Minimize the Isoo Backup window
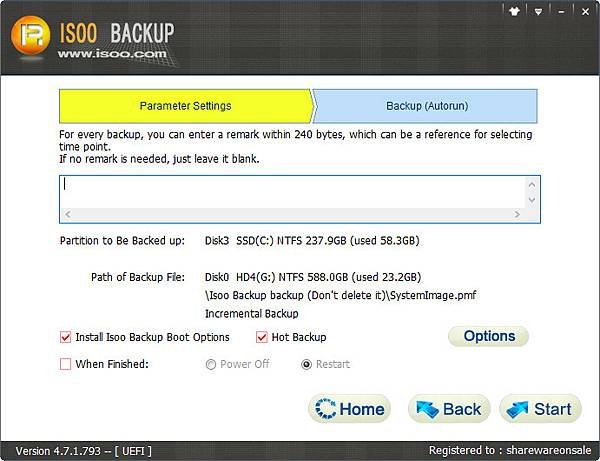This screenshot has height=461, width=600. point(561,12)
